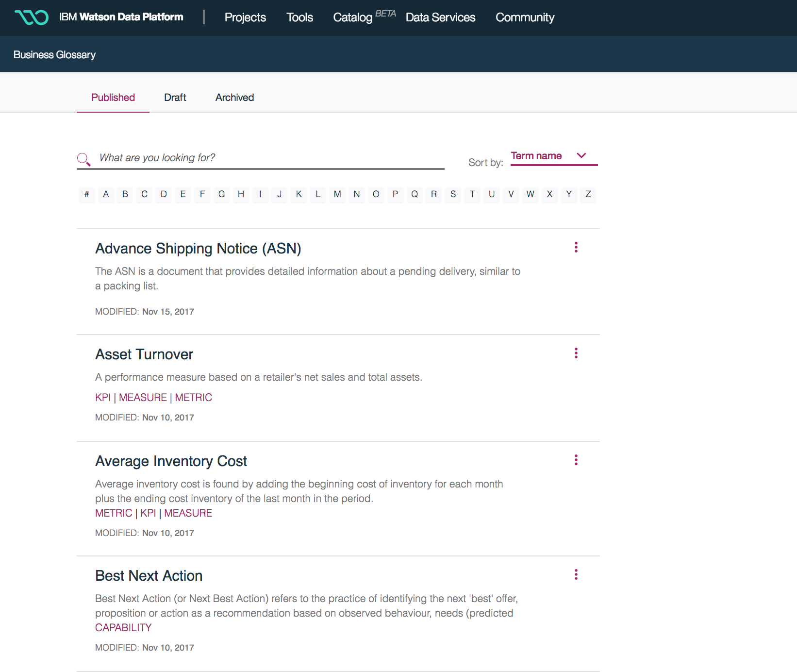The height and width of the screenshot is (672, 797).
Task: Click the search magnifier icon
Action: coord(83,158)
